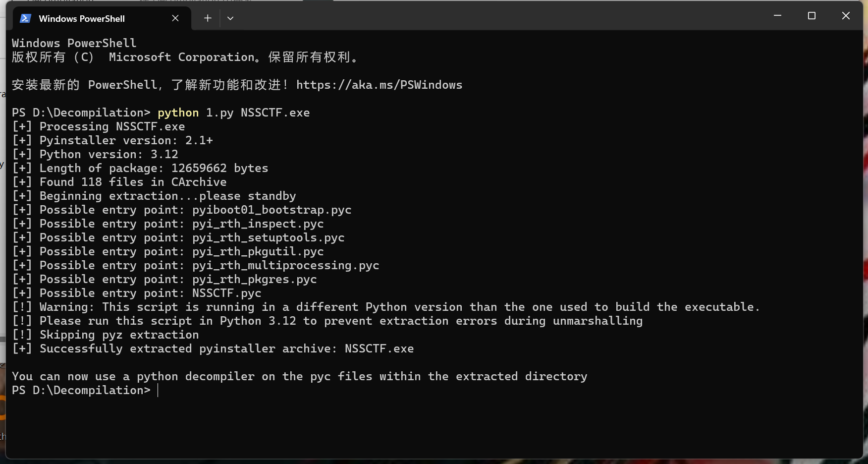Click the NSSCTF.pyc entry point text
The image size is (868, 464).
coord(226,293)
